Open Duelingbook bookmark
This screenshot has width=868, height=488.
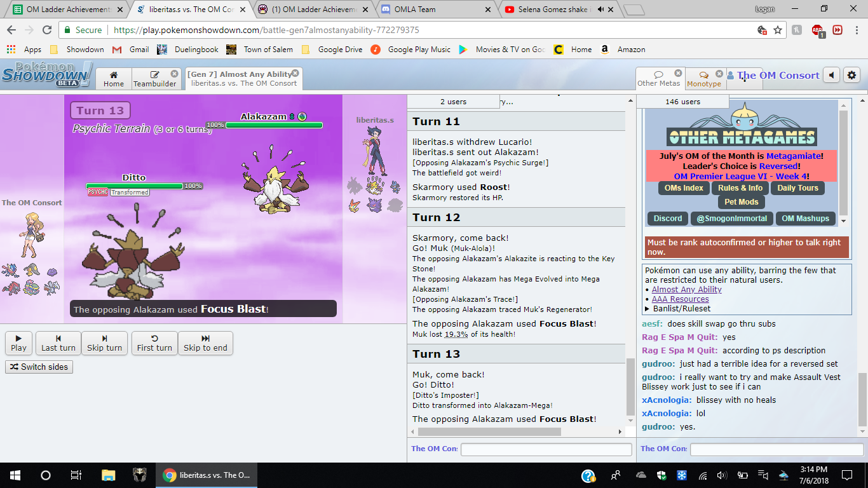187,50
